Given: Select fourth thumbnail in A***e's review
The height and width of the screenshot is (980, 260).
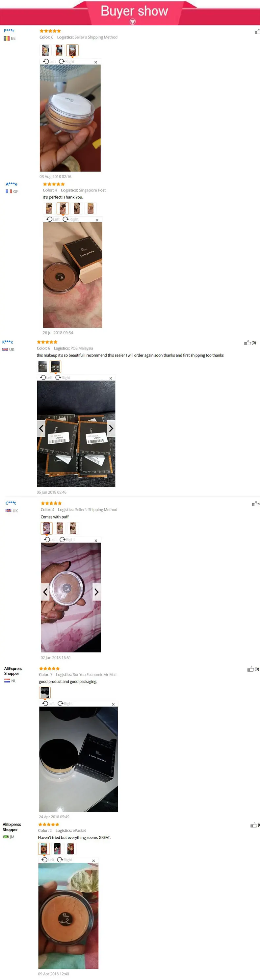Looking at the screenshot, I should (91, 208).
